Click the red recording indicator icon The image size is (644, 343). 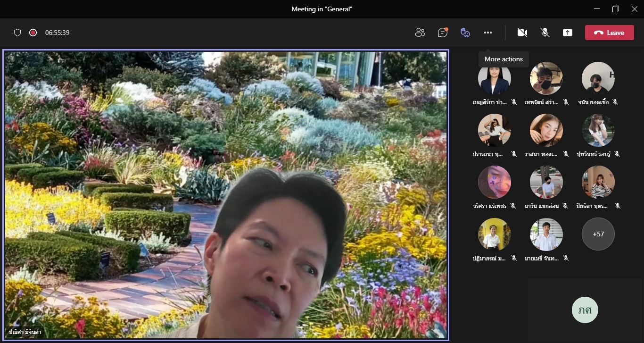(33, 33)
